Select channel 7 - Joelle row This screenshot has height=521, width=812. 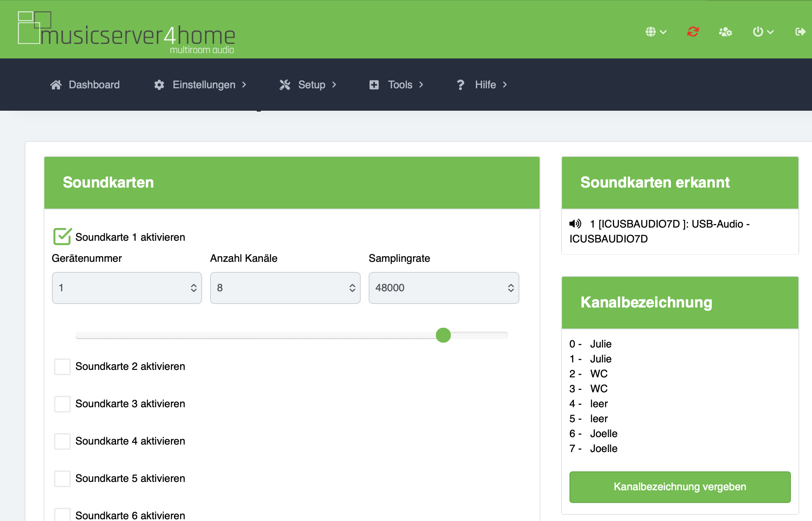(x=594, y=449)
